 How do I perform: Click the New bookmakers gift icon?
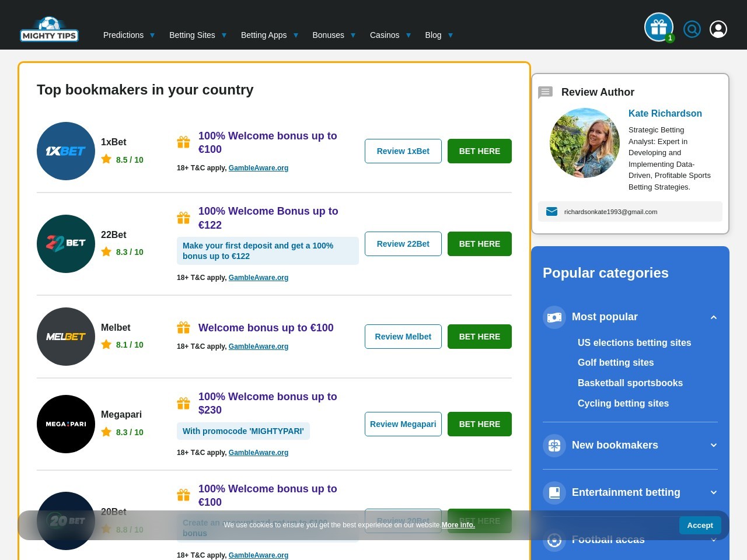[554, 446]
